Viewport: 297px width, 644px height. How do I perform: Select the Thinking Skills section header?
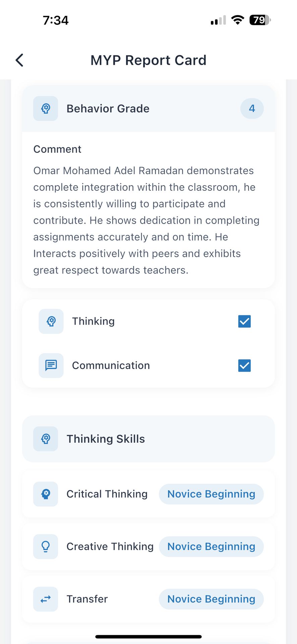[148, 439]
